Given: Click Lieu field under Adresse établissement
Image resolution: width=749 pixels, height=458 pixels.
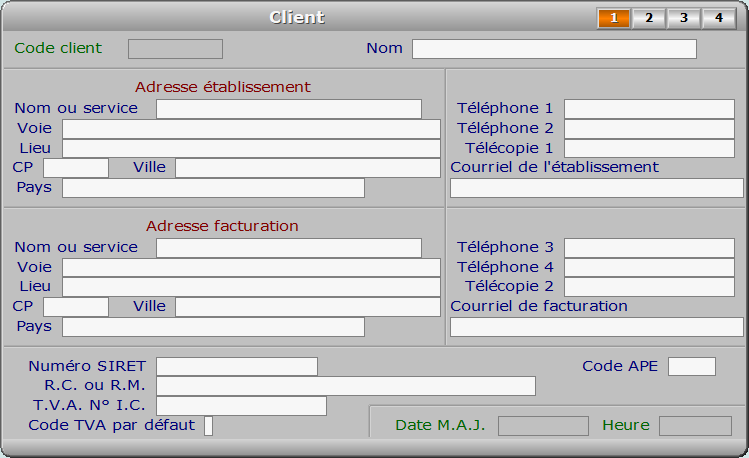Looking at the screenshot, I should (251, 149).
